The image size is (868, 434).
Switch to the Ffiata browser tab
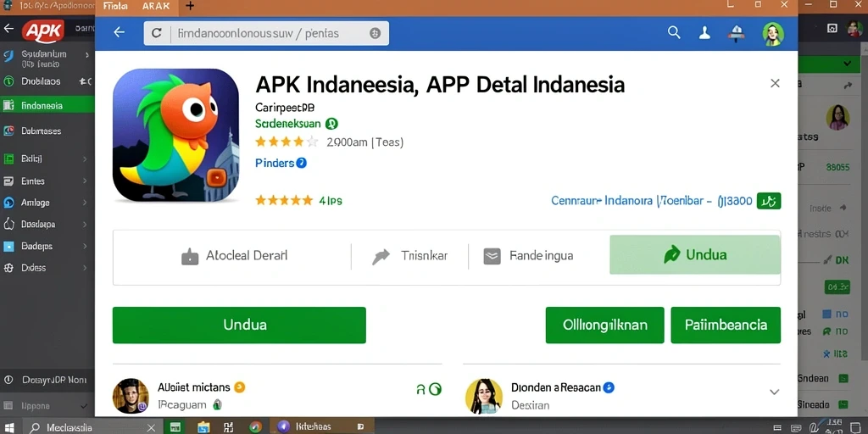[x=115, y=6]
